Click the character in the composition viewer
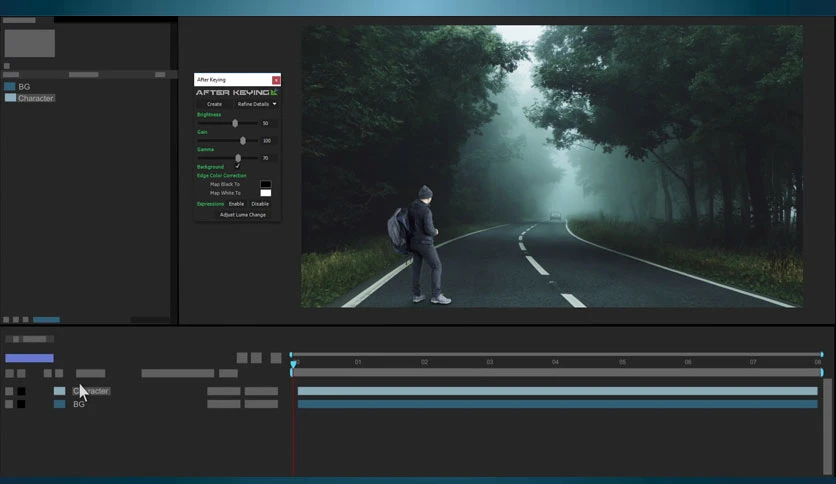The width and height of the screenshot is (836, 484). point(421,245)
